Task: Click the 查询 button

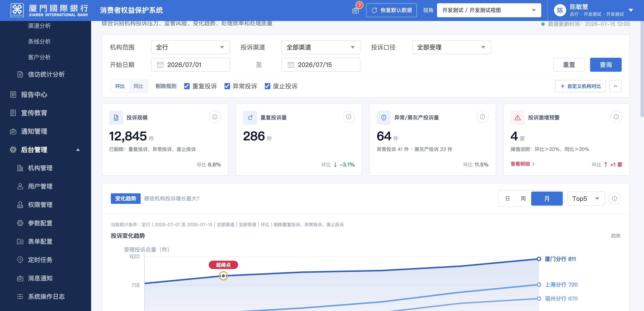Action: [606, 65]
